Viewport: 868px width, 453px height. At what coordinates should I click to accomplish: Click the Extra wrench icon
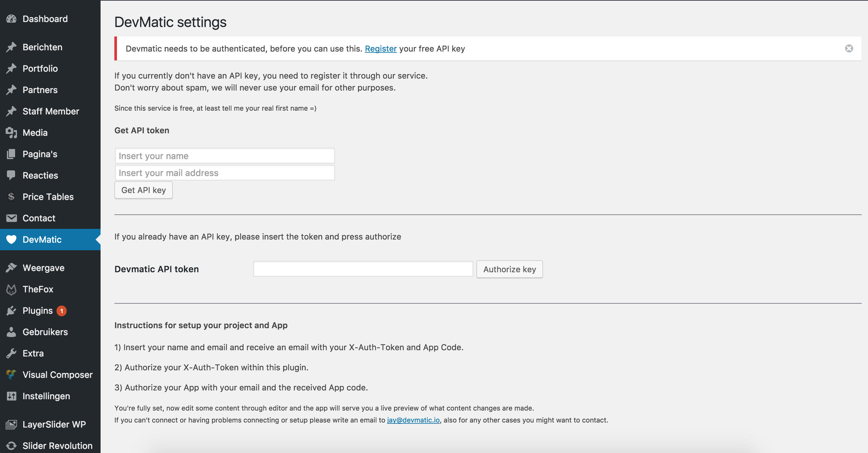pyautogui.click(x=11, y=353)
